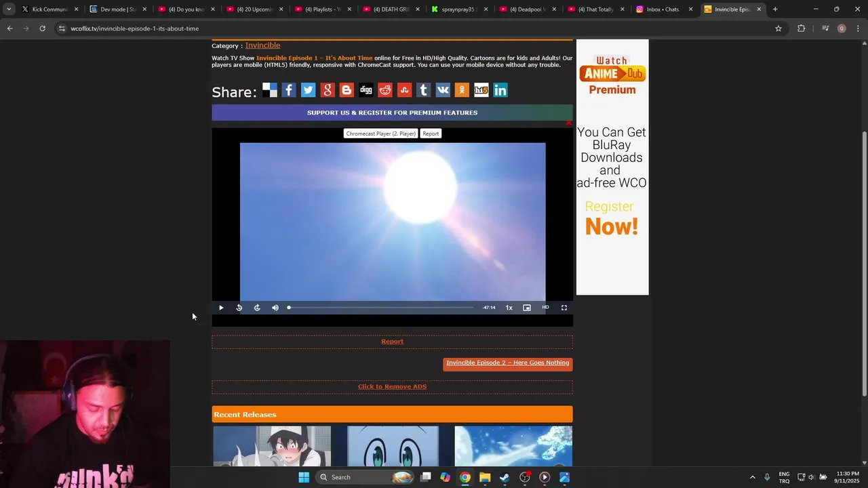Go to Invincible Episode 2 – Here Goes Nothing

pyautogui.click(x=508, y=363)
